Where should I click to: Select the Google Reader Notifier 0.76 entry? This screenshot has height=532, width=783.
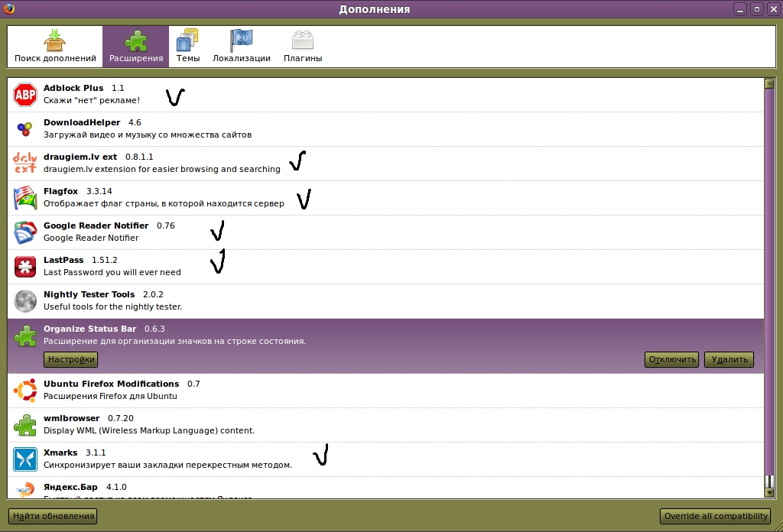coord(385,232)
